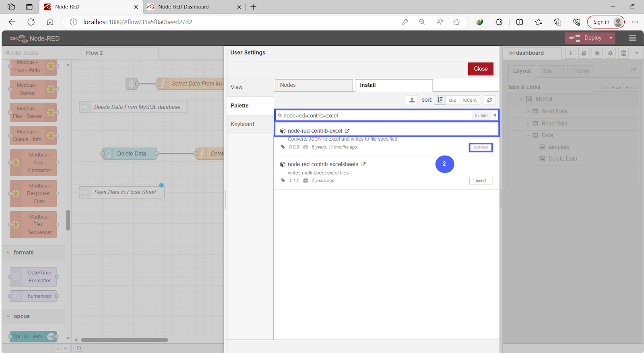644x353 pixels.
Task: Open the help book sidebar icon
Action: 584,53
